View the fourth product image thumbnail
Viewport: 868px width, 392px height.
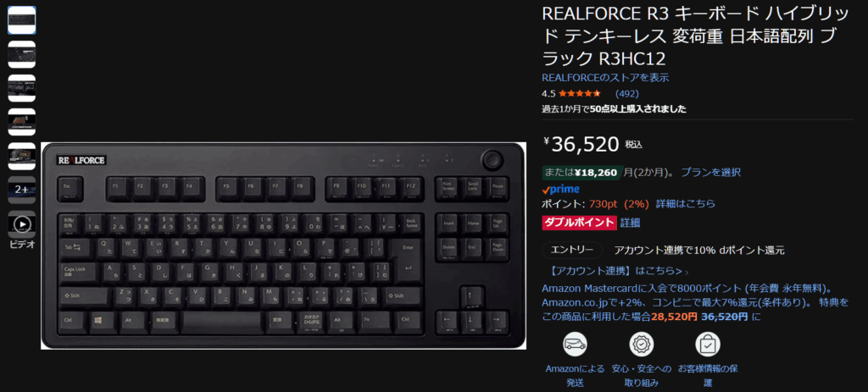pos(21,122)
